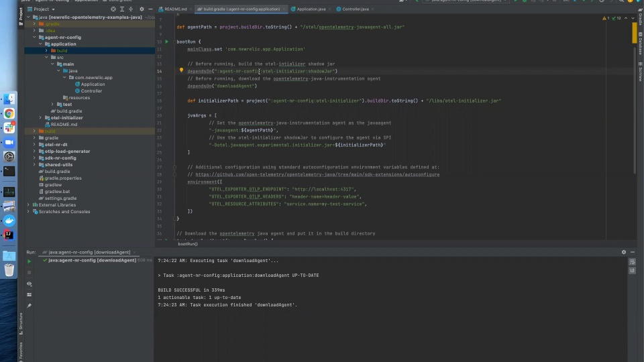The height and width of the screenshot is (362, 644).
Task: Click the soft-wrap icon beside the console
Action: pos(632,261)
